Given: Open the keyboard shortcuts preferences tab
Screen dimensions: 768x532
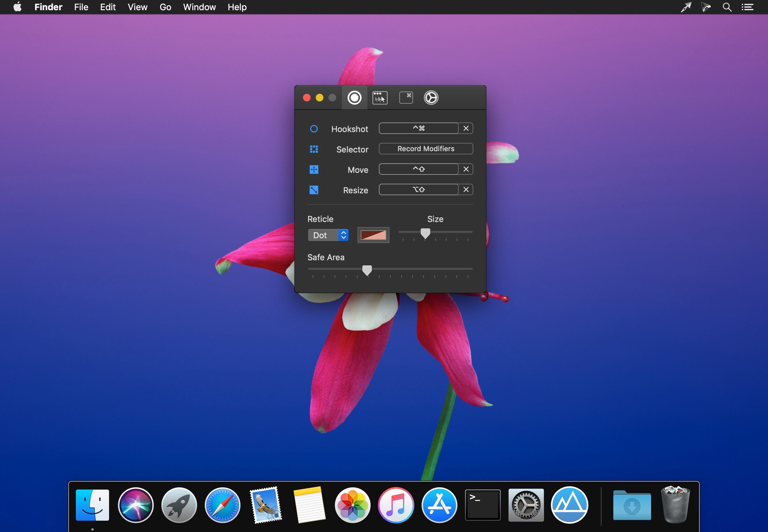Looking at the screenshot, I should pyautogui.click(x=406, y=98).
